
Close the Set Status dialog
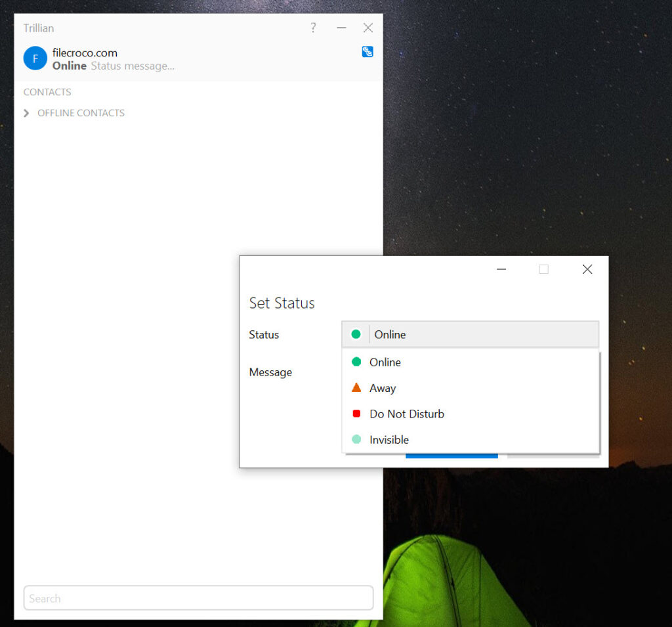(587, 269)
